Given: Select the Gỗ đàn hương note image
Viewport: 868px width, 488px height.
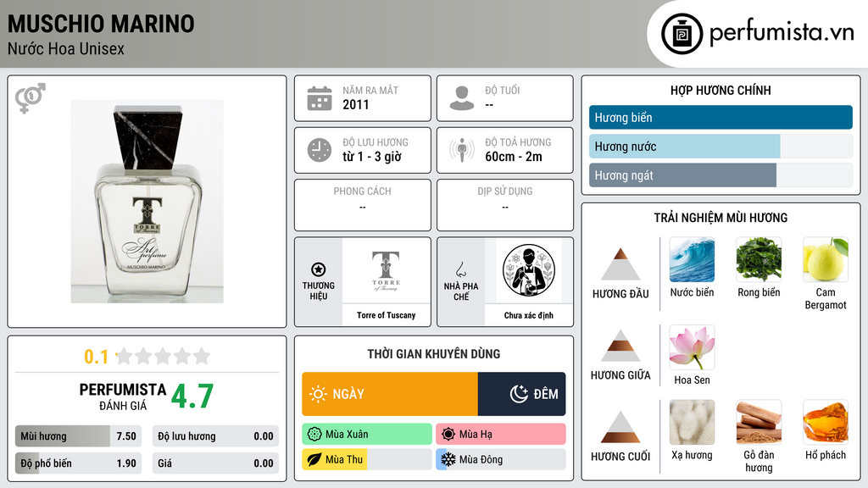Looking at the screenshot, I should coord(759,422).
